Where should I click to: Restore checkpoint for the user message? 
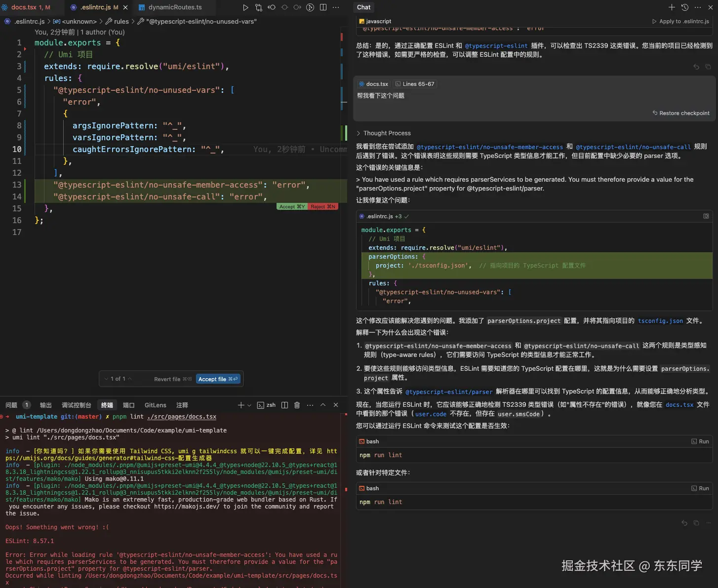coord(681,113)
